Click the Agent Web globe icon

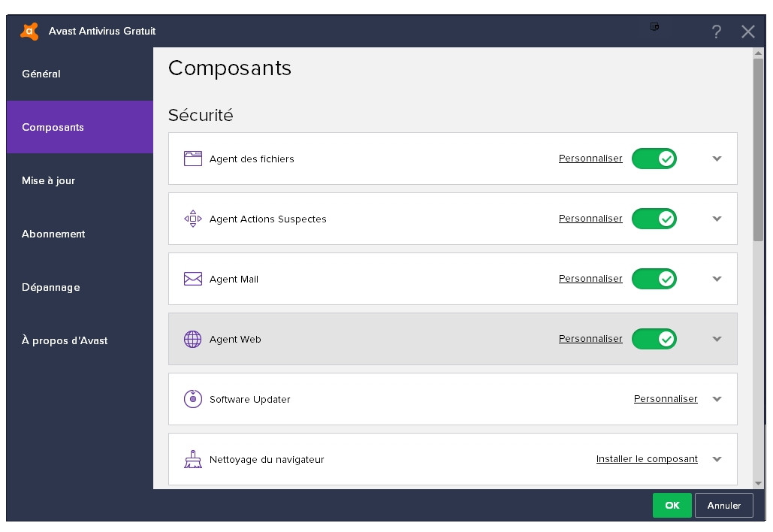193,339
